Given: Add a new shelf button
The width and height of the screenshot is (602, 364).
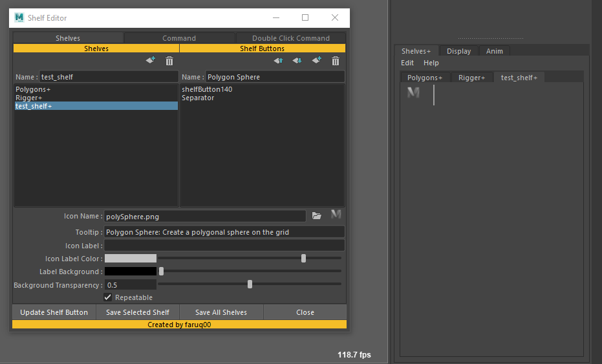Looking at the screenshot, I should [317, 60].
